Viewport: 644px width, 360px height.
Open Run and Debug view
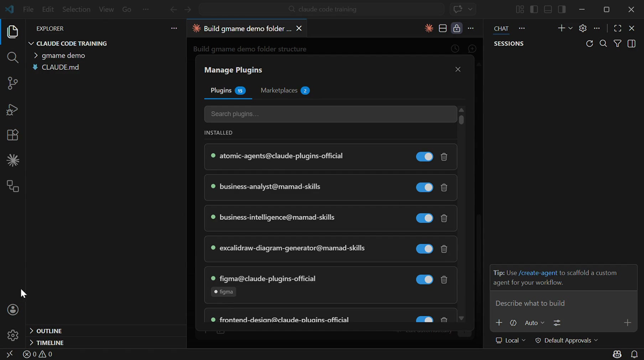point(13,109)
